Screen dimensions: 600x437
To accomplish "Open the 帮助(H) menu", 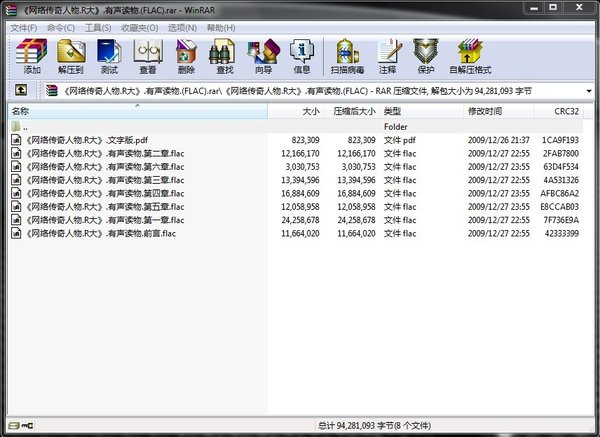I will point(221,28).
